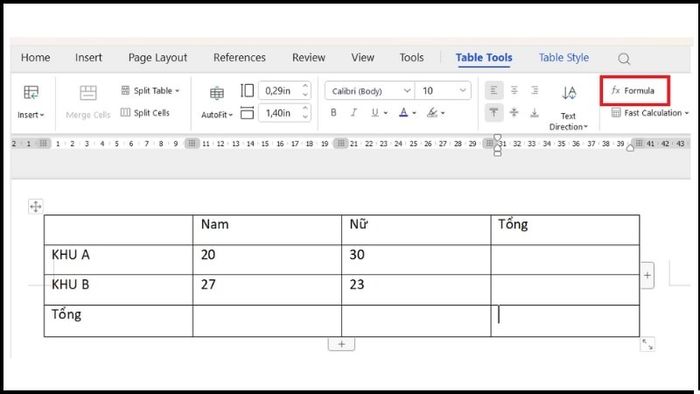Open the font size 10 dropdown

point(442,91)
